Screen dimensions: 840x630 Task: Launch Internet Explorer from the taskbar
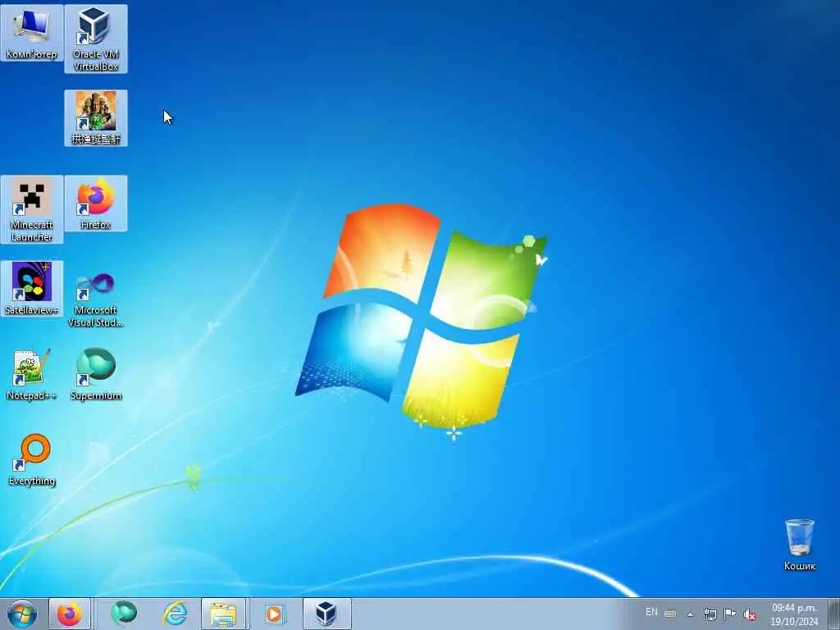click(x=175, y=614)
